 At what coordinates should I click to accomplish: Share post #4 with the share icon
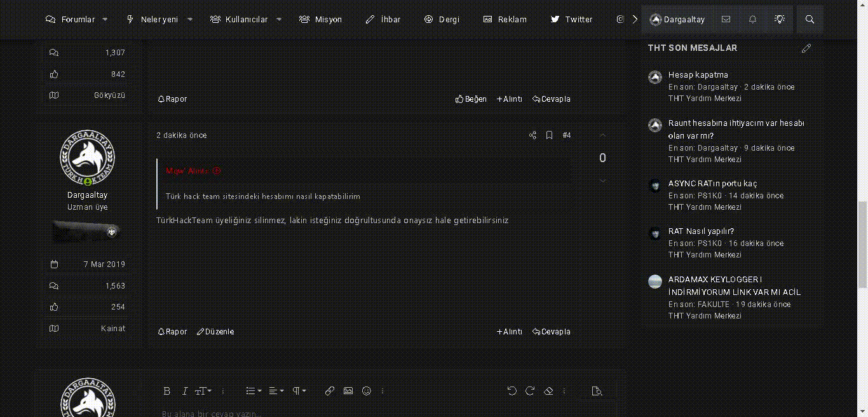click(x=532, y=135)
